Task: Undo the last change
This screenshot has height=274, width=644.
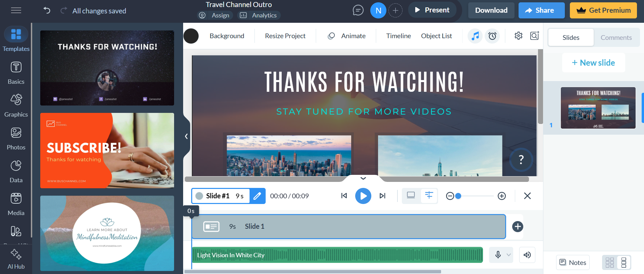Action: pos(47,10)
